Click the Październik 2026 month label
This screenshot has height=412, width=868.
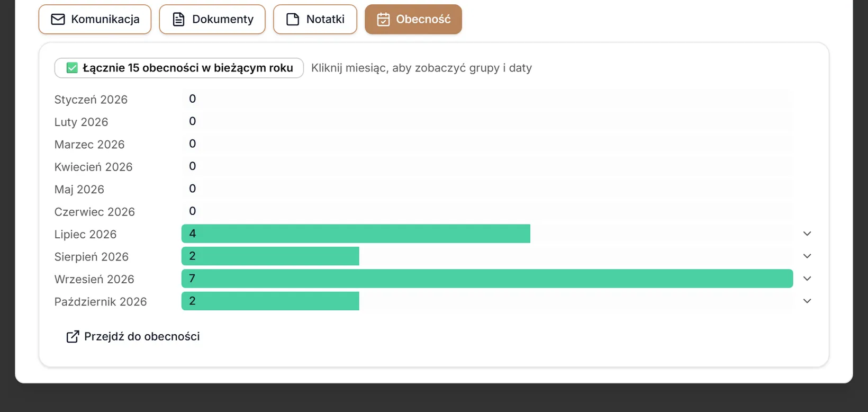point(101,302)
